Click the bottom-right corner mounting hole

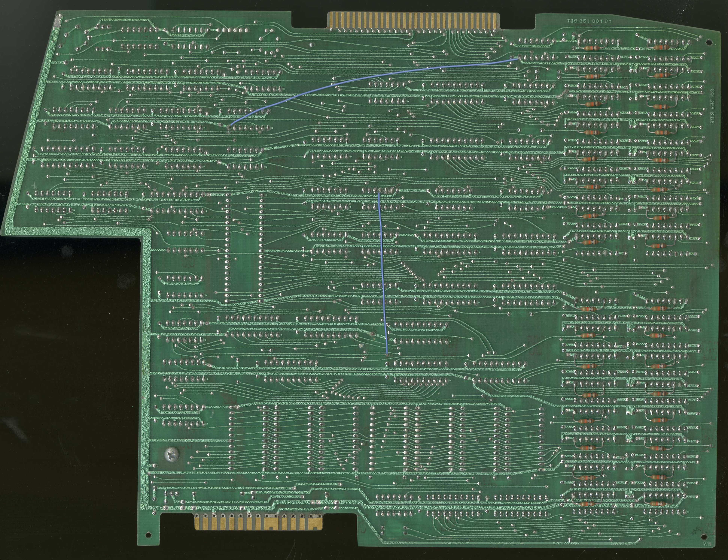(704, 537)
